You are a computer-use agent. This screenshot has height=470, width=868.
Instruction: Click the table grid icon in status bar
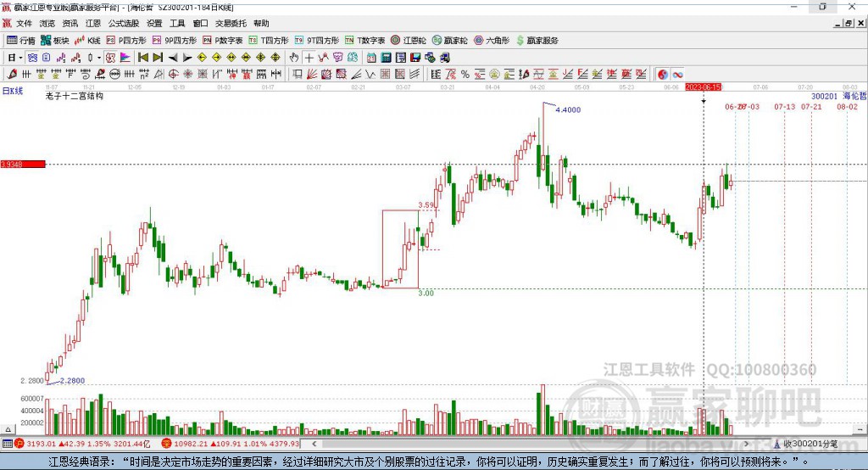coord(7,444)
